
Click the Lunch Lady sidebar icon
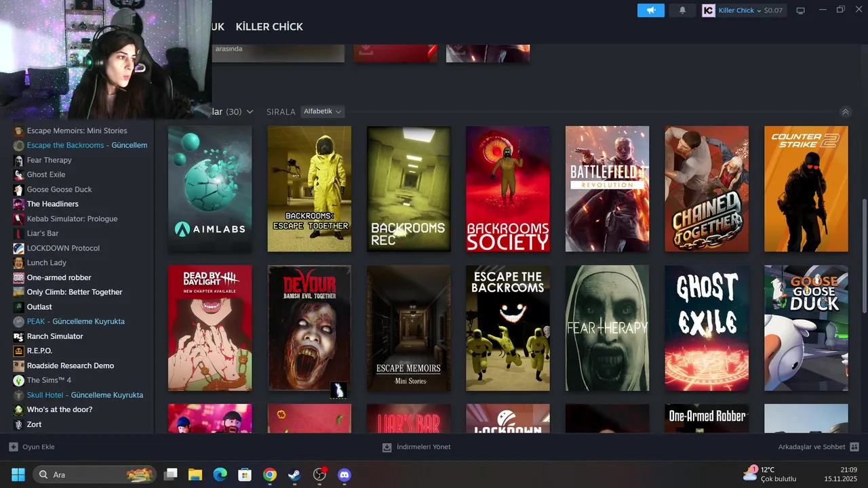click(19, 263)
